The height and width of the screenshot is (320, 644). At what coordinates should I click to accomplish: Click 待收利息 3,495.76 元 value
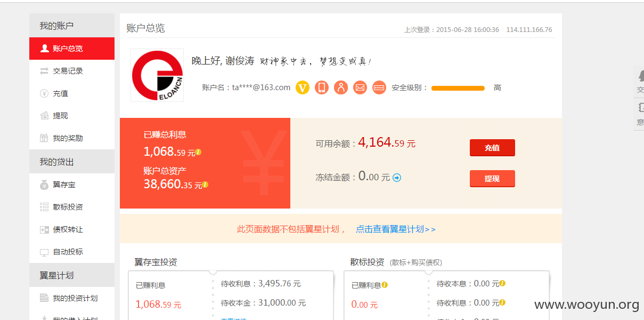click(x=280, y=283)
